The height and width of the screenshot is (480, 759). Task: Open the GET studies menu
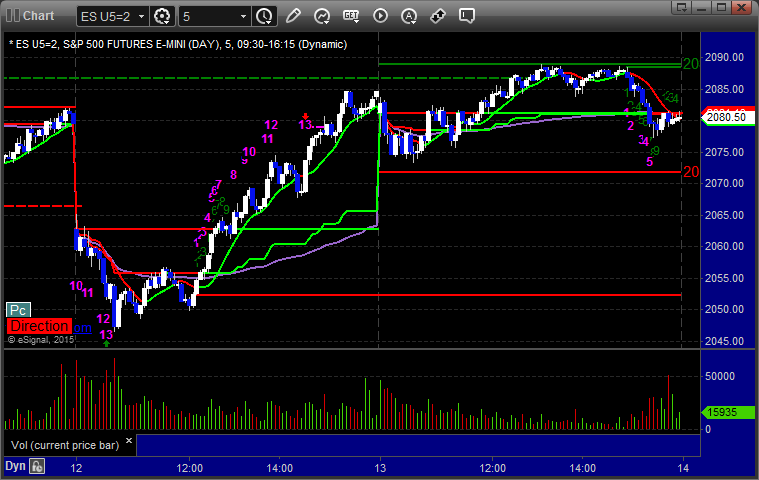pyautogui.click(x=351, y=16)
